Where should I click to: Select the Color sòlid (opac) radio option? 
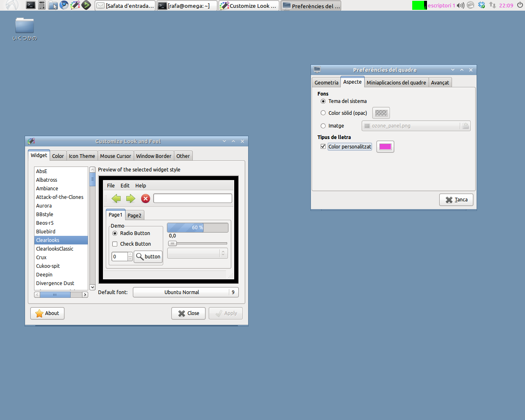323,113
